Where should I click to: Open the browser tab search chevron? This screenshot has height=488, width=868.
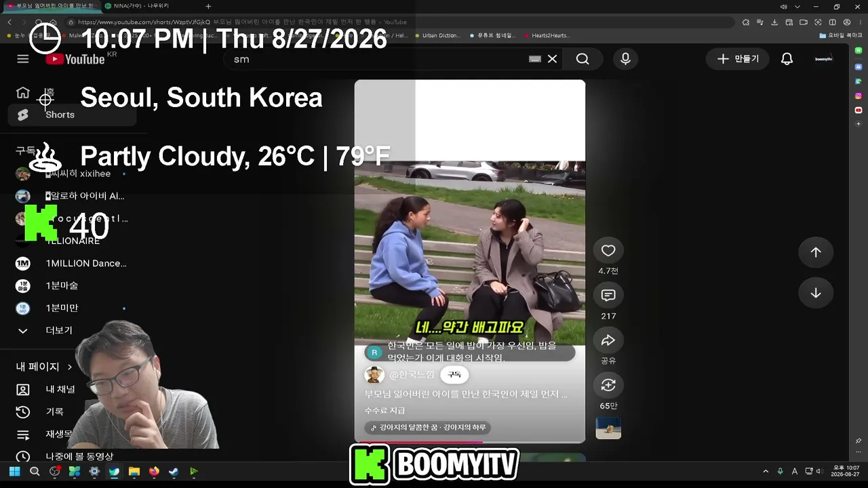click(x=797, y=7)
